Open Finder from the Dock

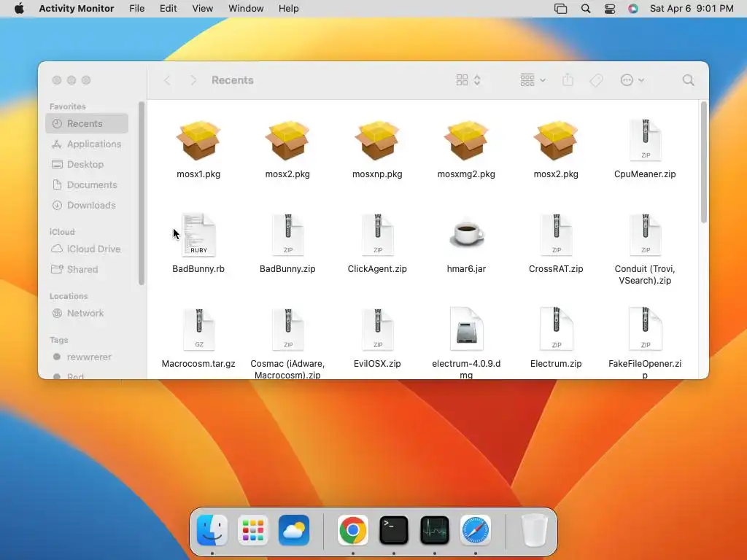212,530
